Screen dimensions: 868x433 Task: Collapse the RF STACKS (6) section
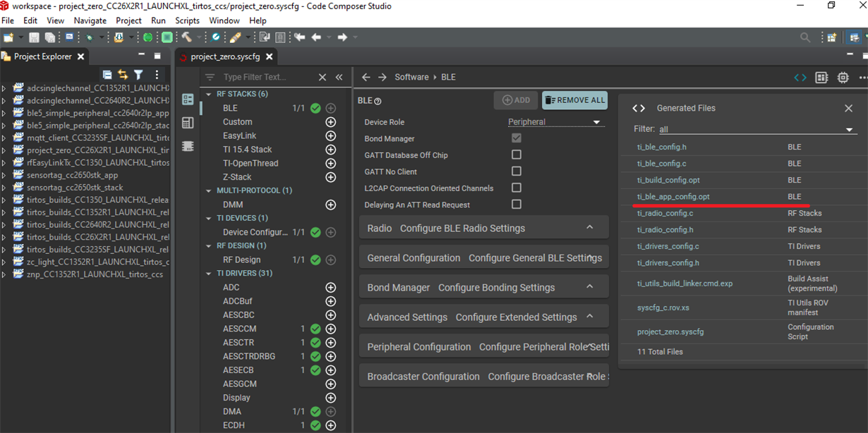(210, 94)
